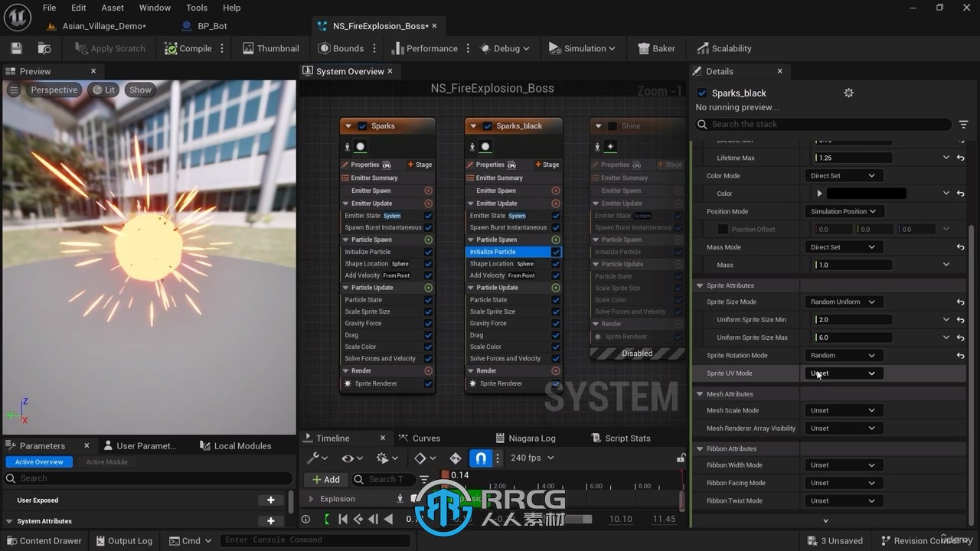Screen dimensions: 980x551
Task: Open the Tools menu
Action: tap(197, 8)
